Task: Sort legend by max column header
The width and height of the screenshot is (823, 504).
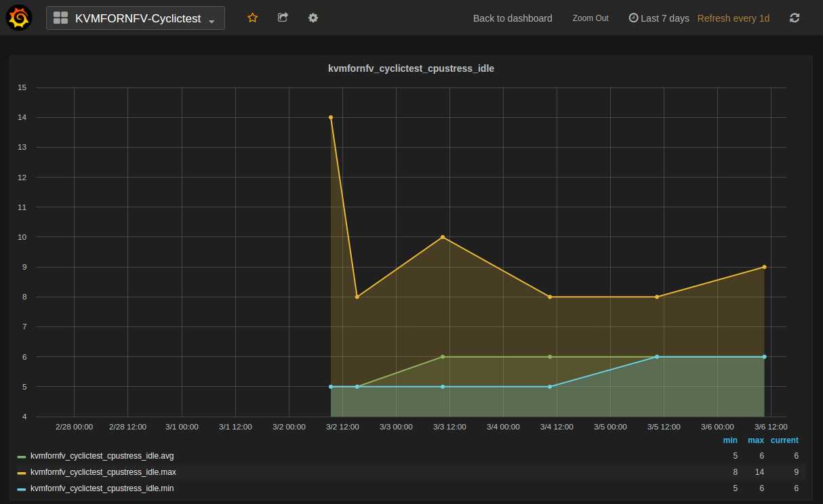Action: [x=755, y=440]
